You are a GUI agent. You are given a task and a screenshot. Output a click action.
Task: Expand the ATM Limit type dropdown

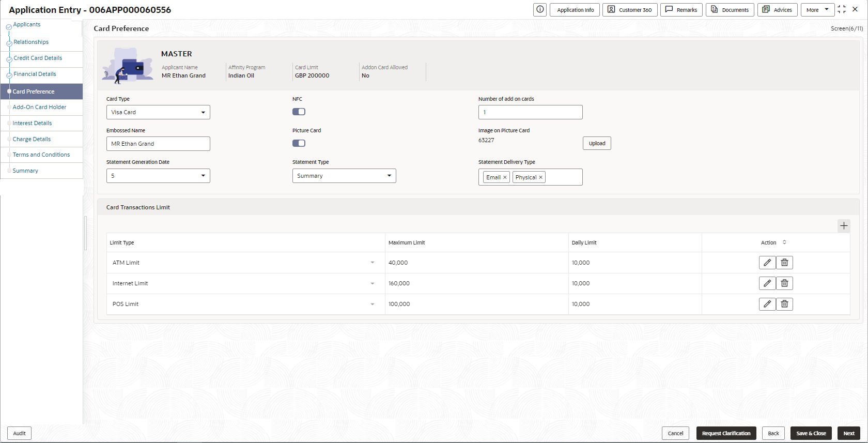coord(373,263)
